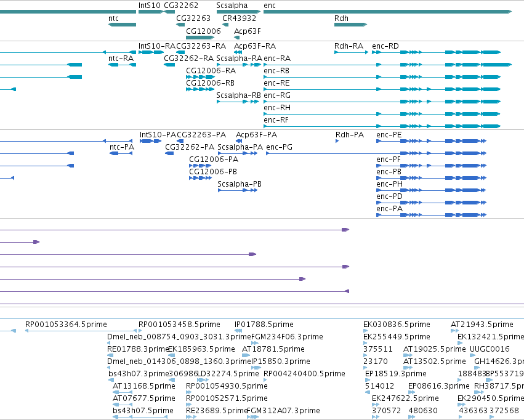The image size is (524, 420).
Task: Click the CG12006 gene label
Action: click(x=204, y=31)
